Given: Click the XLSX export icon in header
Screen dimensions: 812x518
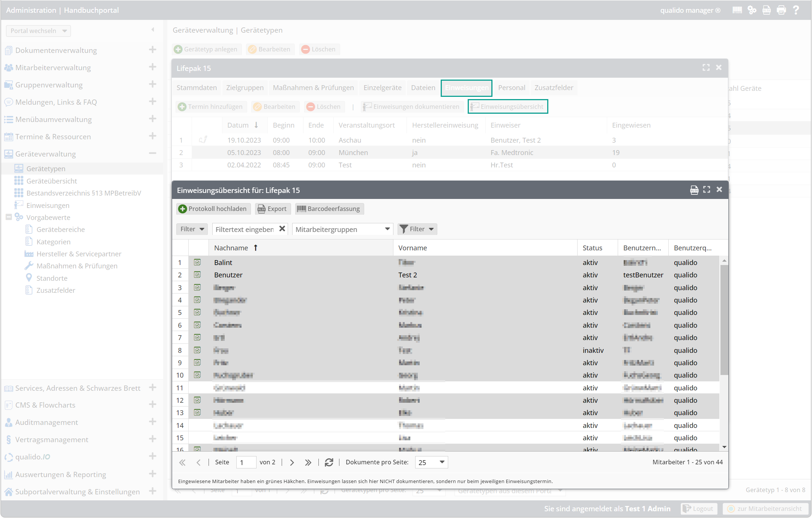Looking at the screenshot, I should point(767,10).
